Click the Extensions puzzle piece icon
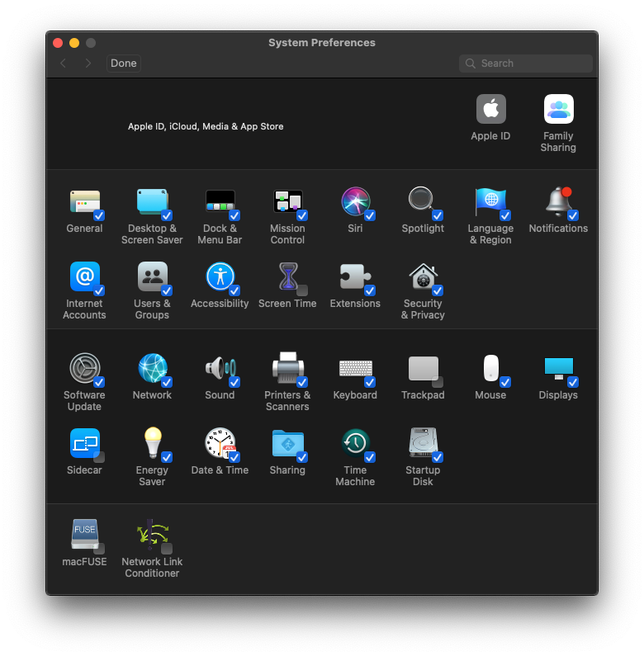Viewport: 644px width, 656px height. tap(355, 276)
